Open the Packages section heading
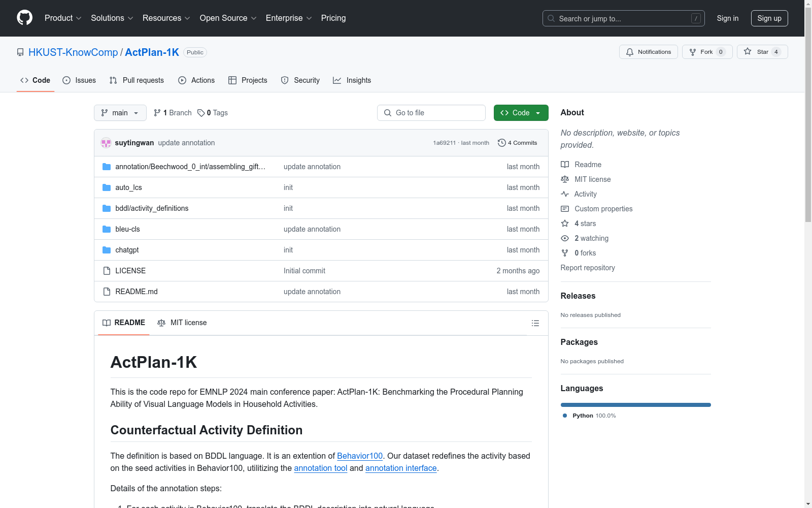 pos(579,342)
